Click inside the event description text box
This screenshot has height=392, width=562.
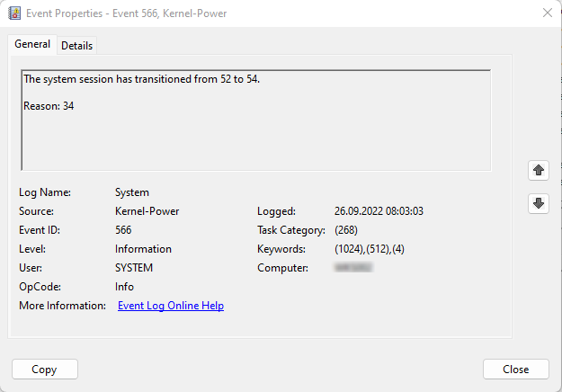(255, 135)
